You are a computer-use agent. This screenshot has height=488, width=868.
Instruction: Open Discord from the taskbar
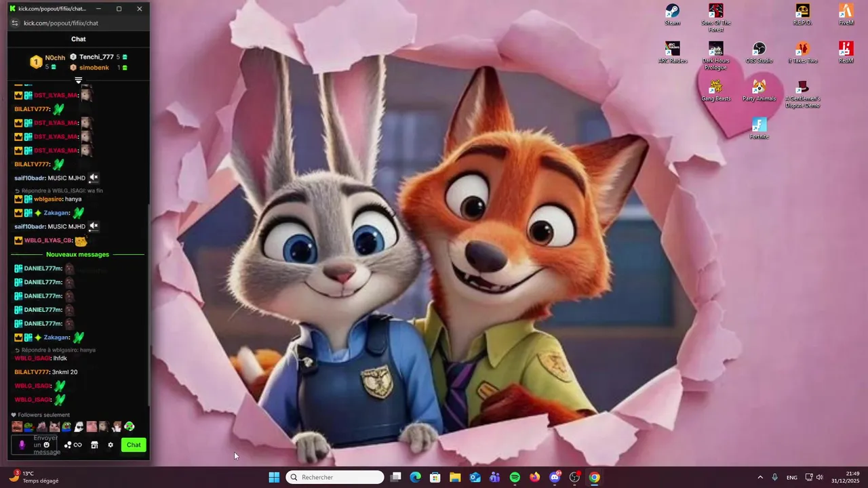(x=555, y=477)
